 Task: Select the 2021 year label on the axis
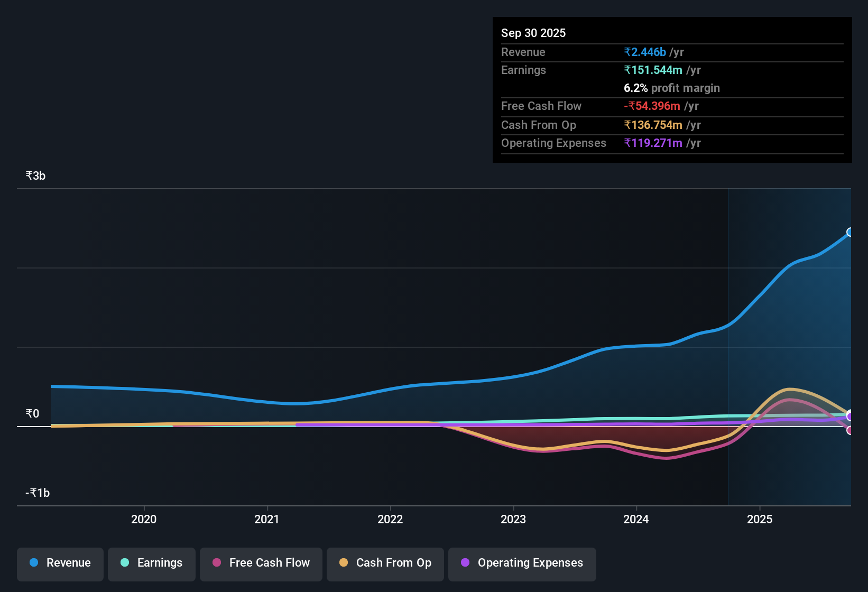267,520
